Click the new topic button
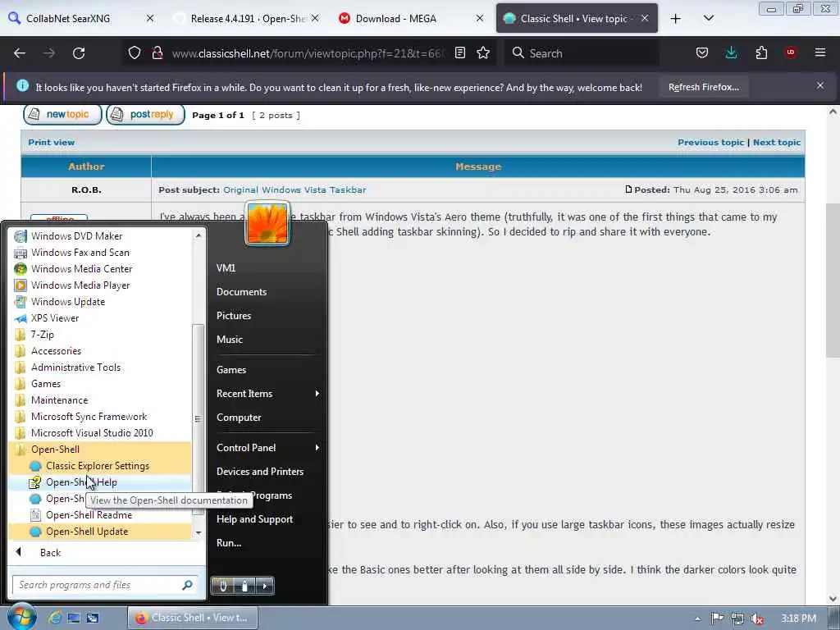 tap(62, 115)
